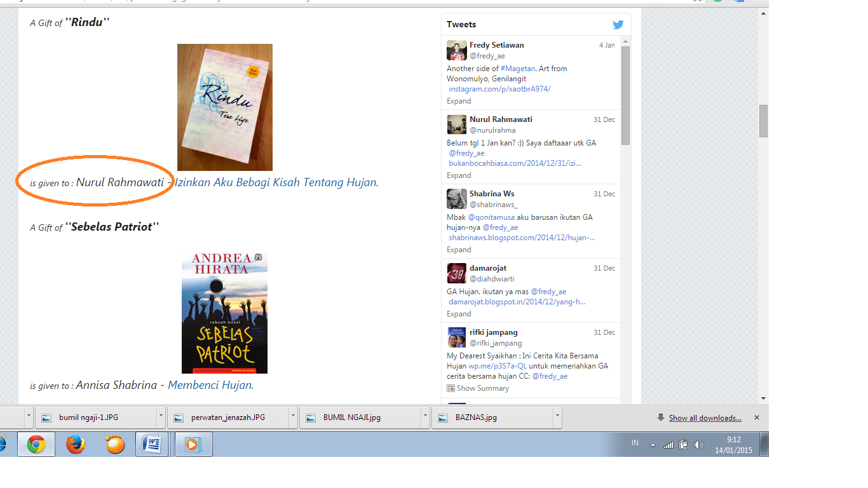Open Firefox from the taskbar

coord(75,444)
